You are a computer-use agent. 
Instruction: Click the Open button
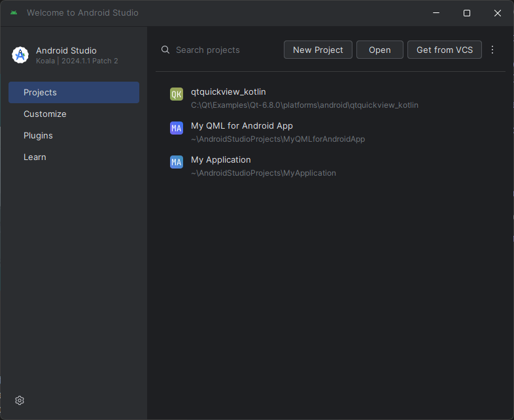point(379,50)
